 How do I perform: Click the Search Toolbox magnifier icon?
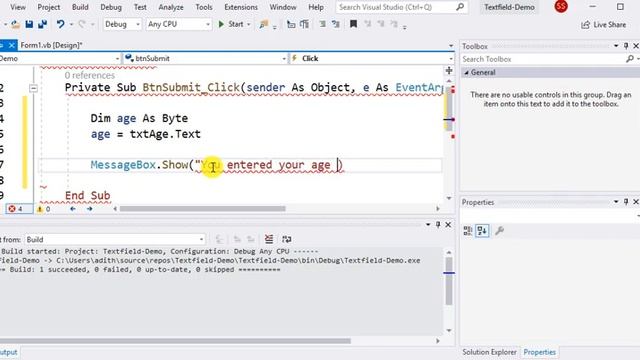click(x=630, y=59)
